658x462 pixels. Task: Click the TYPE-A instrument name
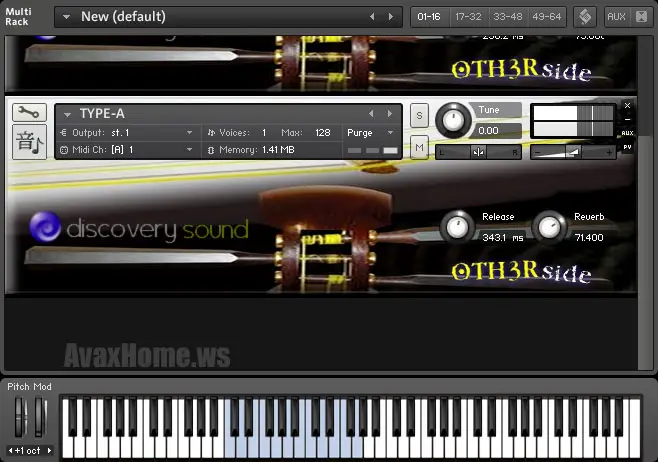(x=102, y=114)
